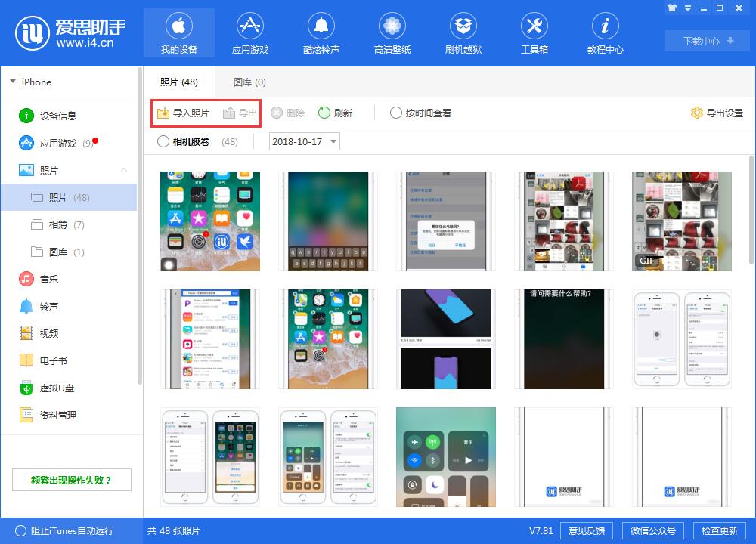Open the 高清壁纸 wallpaper section

coord(392,32)
